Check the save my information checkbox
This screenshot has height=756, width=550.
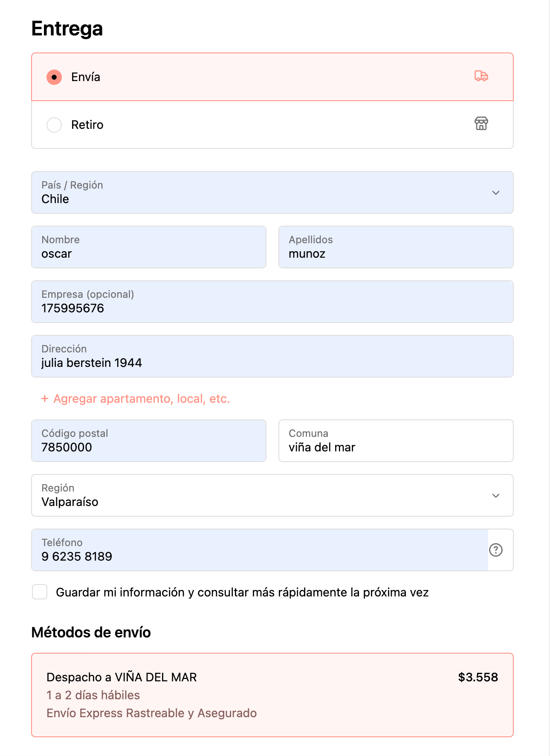[40, 592]
